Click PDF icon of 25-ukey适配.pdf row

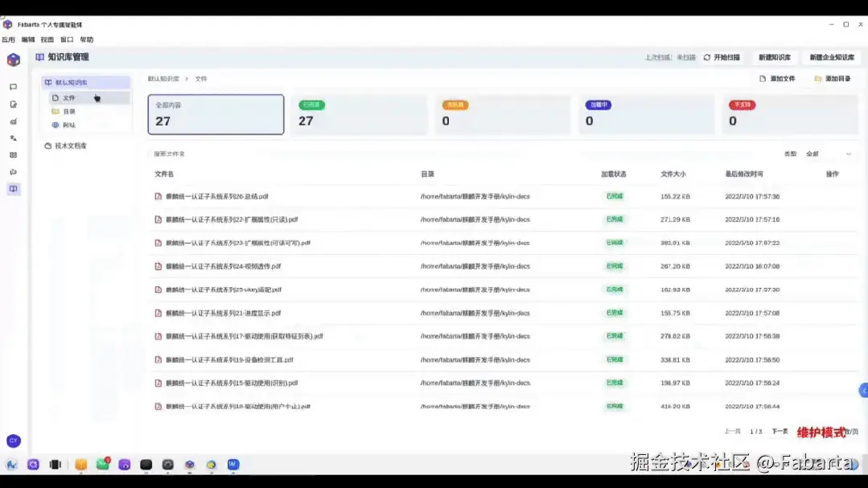pos(158,289)
